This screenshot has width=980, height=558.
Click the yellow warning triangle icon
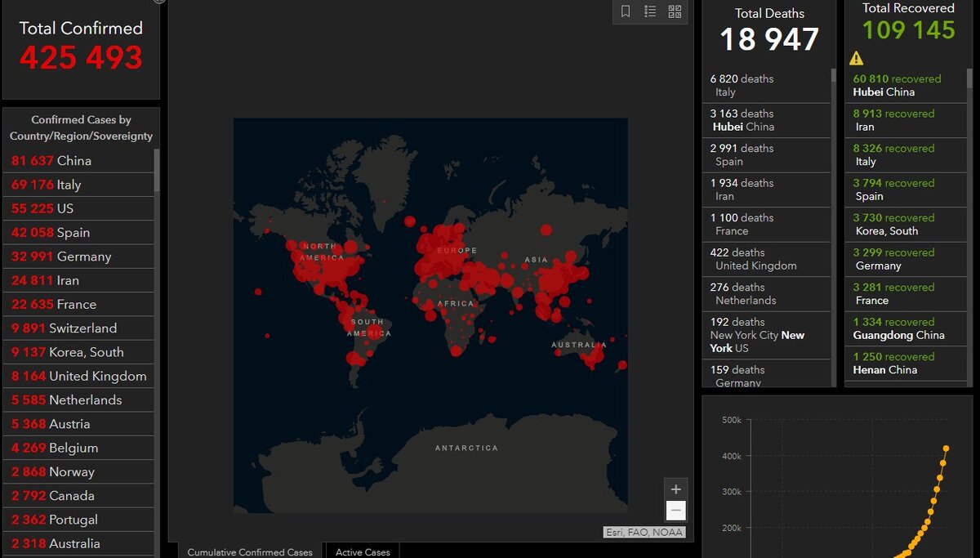[x=856, y=58]
